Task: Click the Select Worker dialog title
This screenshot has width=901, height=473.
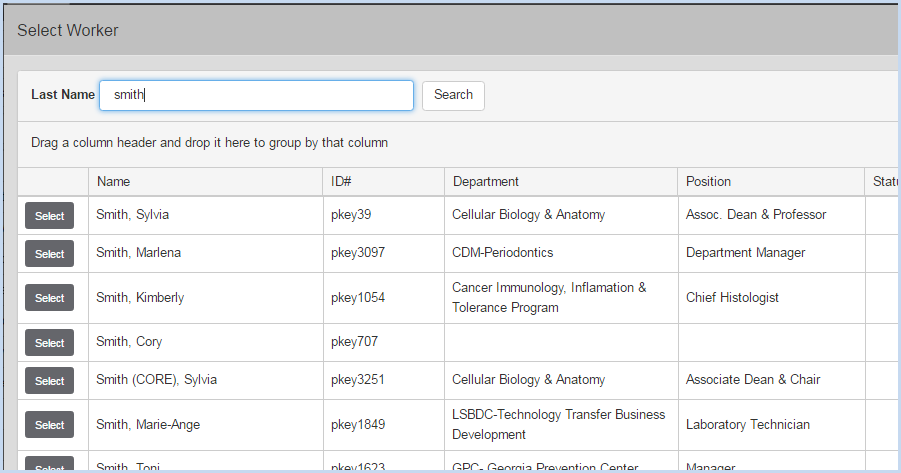Action: click(68, 30)
